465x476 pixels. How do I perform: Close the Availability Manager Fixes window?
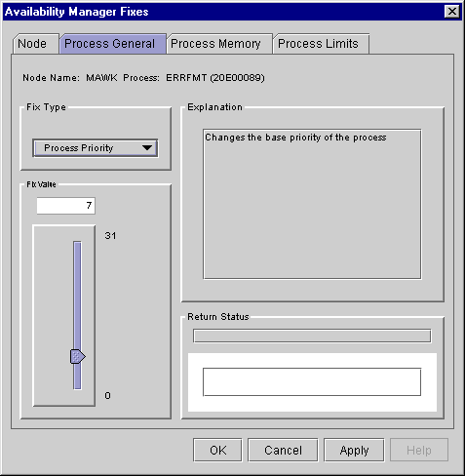tap(452, 12)
